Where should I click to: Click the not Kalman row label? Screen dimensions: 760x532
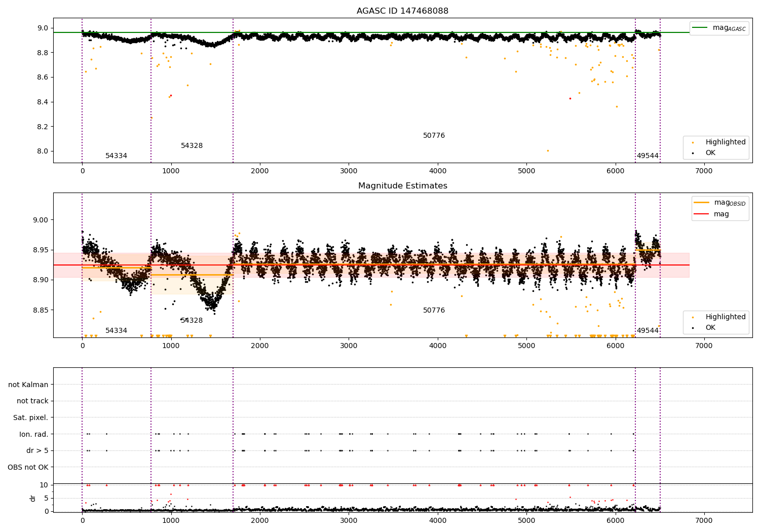click(28, 385)
